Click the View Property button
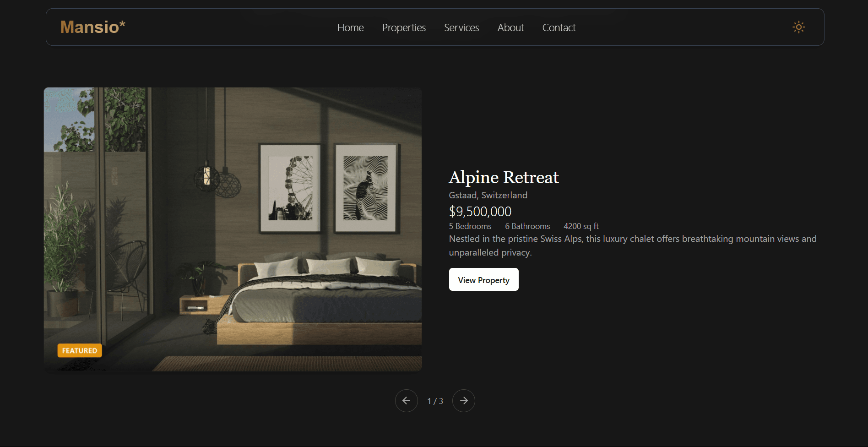Image resolution: width=868 pixels, height=447 pixels. 483,279
